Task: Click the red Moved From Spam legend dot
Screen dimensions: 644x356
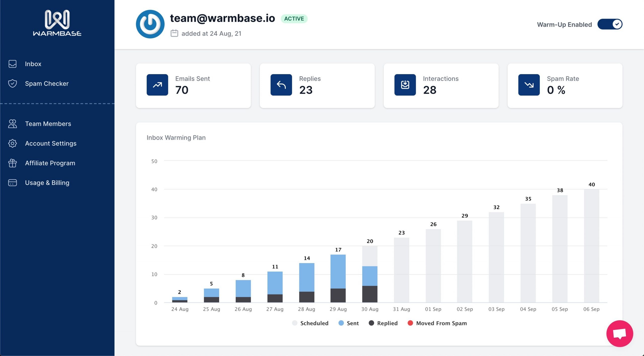Action: 410,323
